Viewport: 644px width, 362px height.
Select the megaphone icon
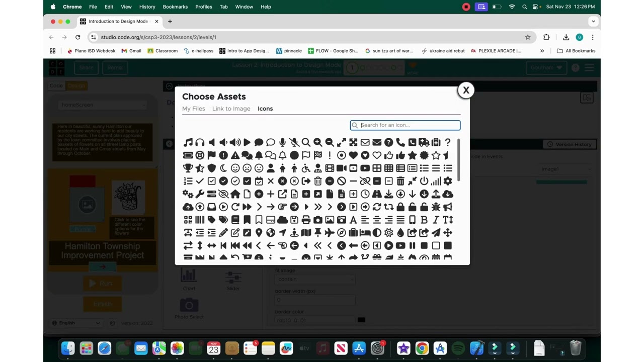click(x=448, y=207)
